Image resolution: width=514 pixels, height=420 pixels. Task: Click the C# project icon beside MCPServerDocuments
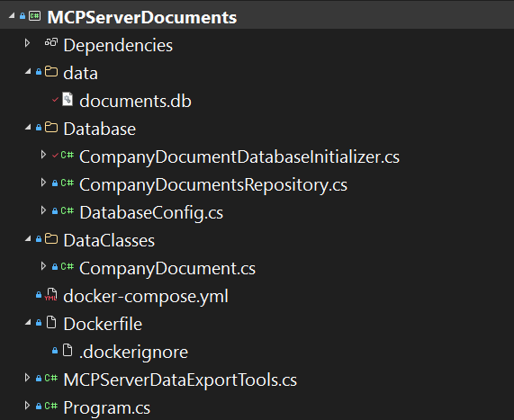35,15
